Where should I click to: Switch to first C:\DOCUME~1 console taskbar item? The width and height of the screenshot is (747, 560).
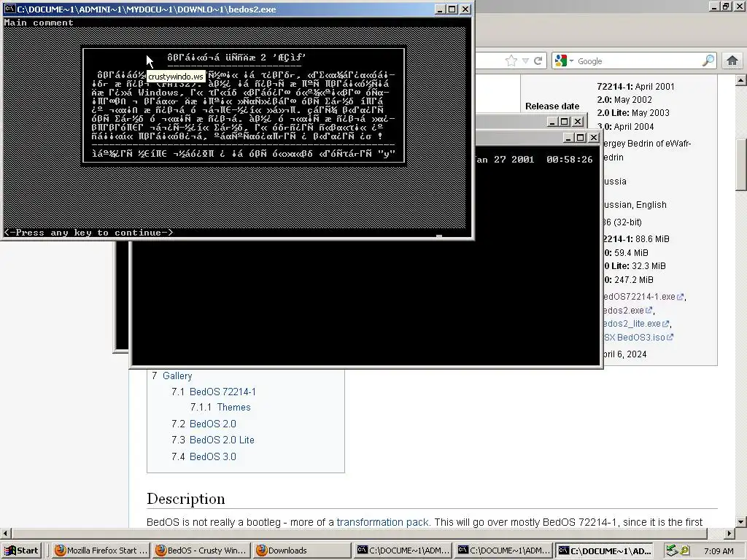tap(403, 551)
